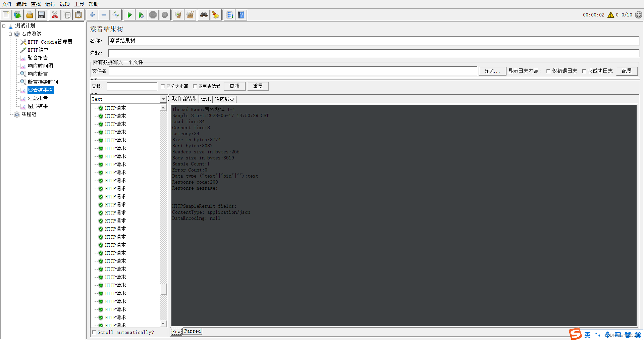Toggle the 正则表达式 checkbox
644x340 pixels.
(x=195, y=86)
